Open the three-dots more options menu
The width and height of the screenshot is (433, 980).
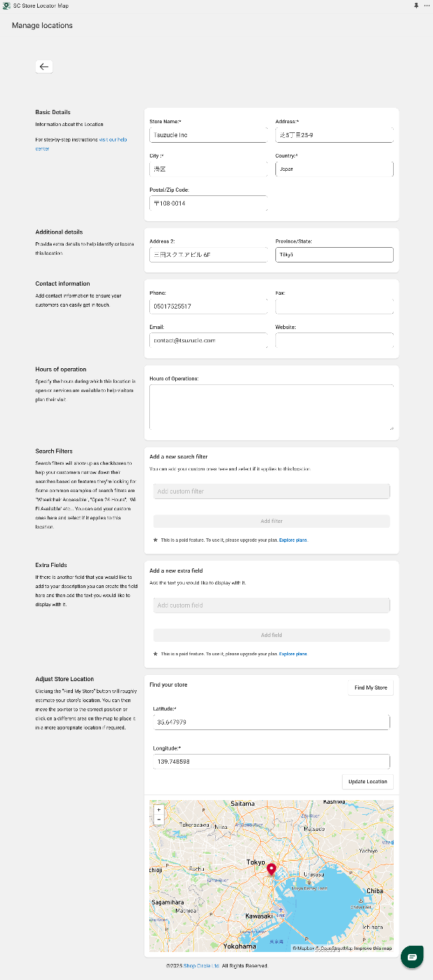click(426, 5)
